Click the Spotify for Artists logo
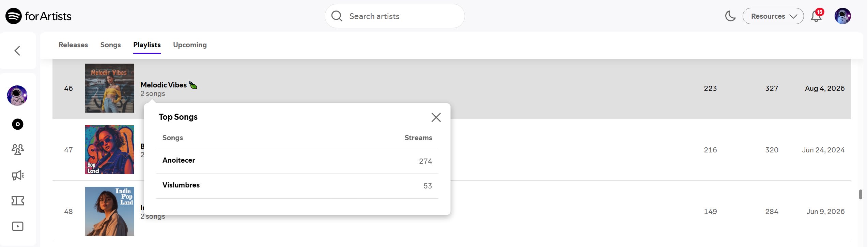 [38, 16]
